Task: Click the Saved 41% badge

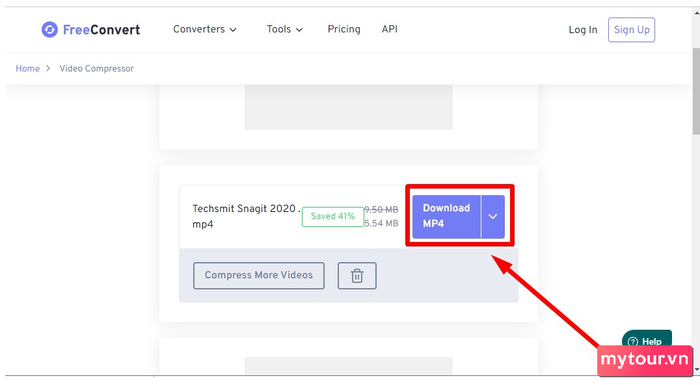Action: (x=333, y=217)
